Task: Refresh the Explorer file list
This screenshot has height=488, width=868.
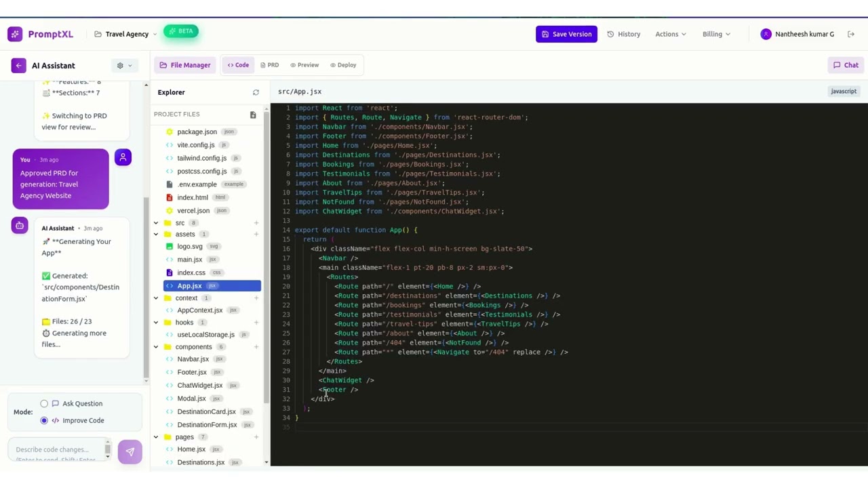Action: pos(256,92)
